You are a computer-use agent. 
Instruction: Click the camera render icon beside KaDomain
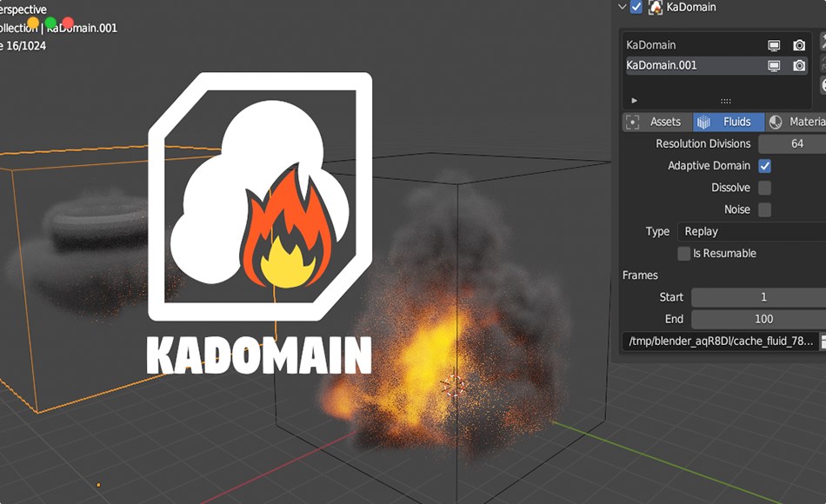click(800, 45)
